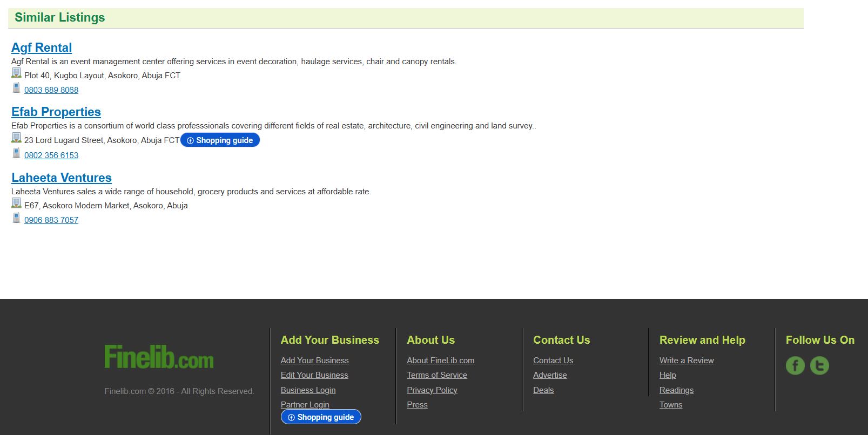The image size is (868, 435).
Task: Click the phone icon next to 0802 356 6153
Action: click(17, 153)
